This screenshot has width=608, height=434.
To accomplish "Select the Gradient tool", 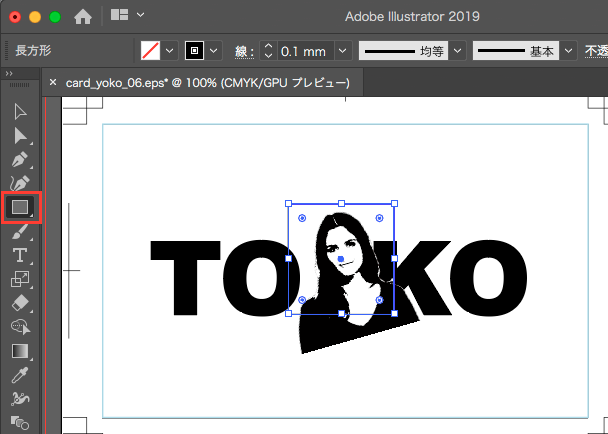I will (20, 351).
